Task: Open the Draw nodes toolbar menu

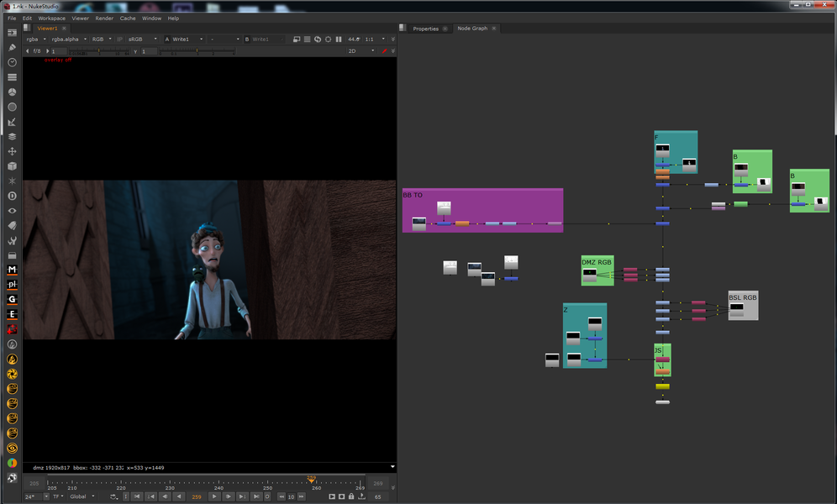Action: tap(12, 48)
